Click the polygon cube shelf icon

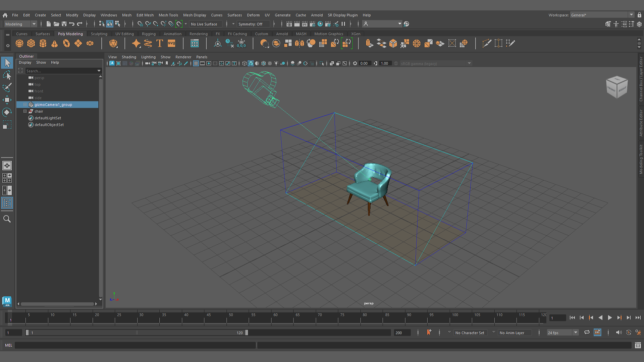tap(31, 44)
